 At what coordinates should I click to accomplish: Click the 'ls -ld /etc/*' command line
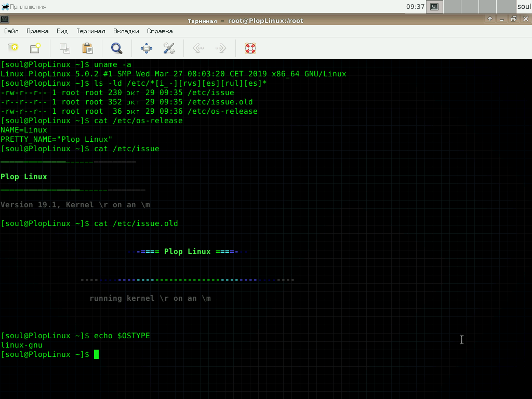tap(180, 83)
